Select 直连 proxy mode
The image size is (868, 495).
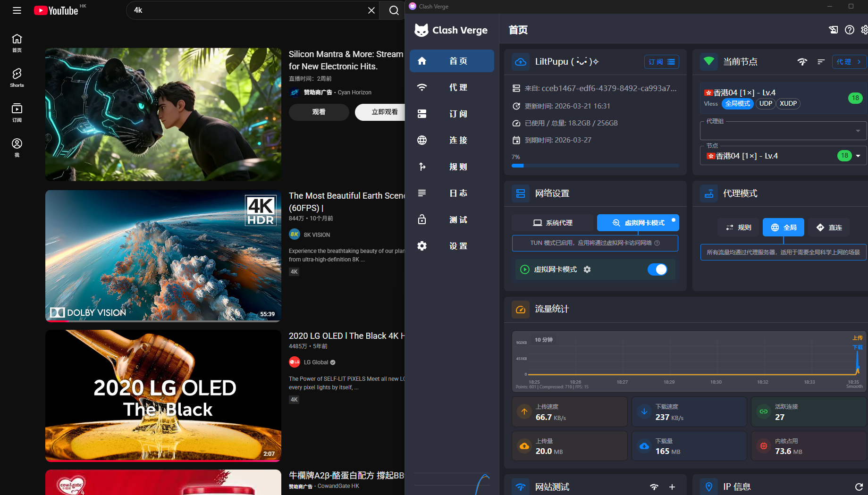tap(829, 227)
